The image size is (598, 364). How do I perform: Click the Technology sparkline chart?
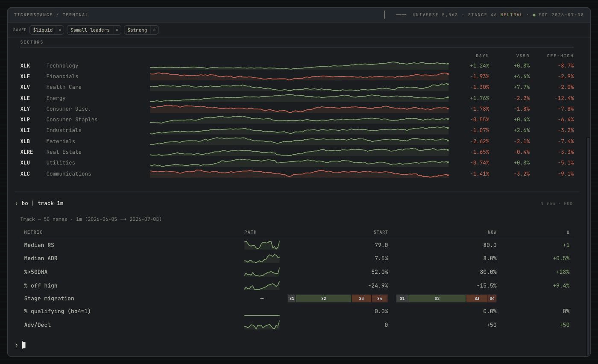[299, 66]
